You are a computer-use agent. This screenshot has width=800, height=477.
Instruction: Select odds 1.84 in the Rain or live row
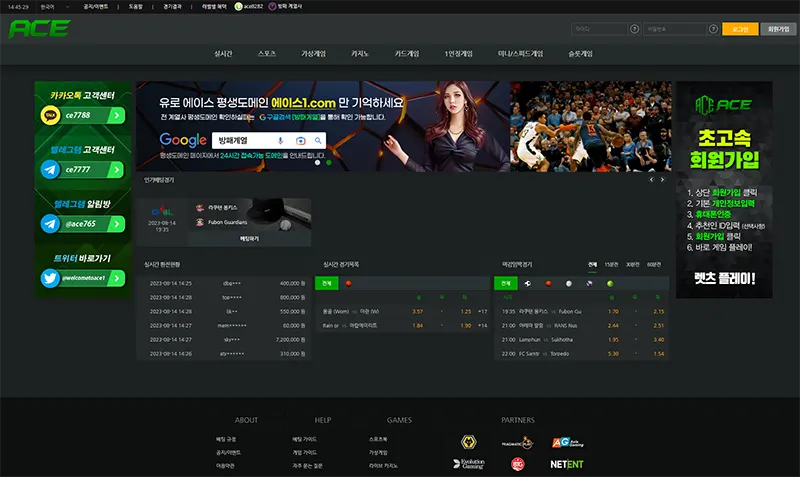point(417,325)
